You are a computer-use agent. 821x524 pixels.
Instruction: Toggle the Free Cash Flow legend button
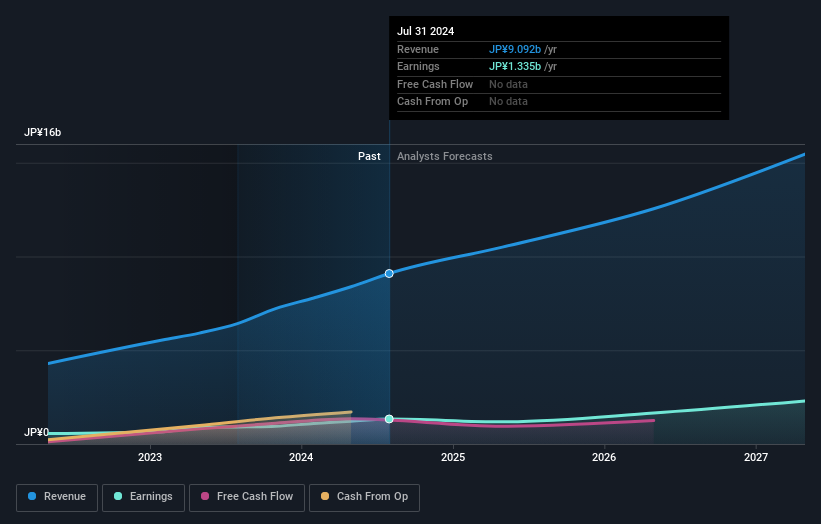point(247,497)
